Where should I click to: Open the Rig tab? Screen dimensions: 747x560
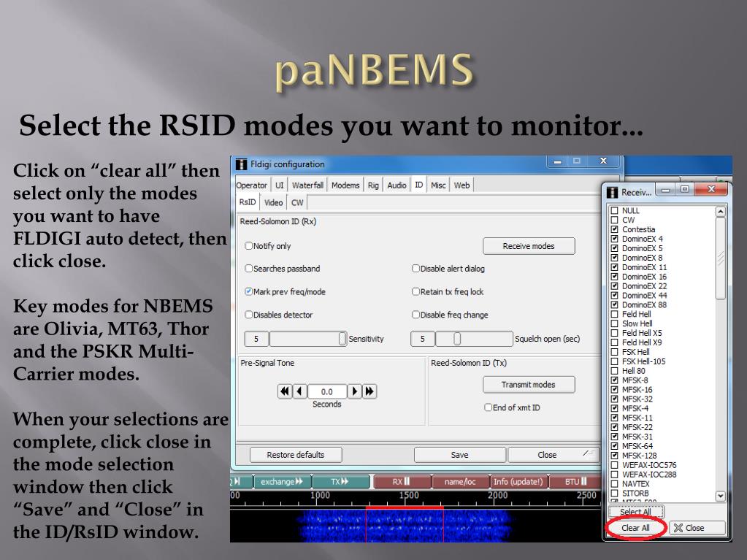point(374,185)
